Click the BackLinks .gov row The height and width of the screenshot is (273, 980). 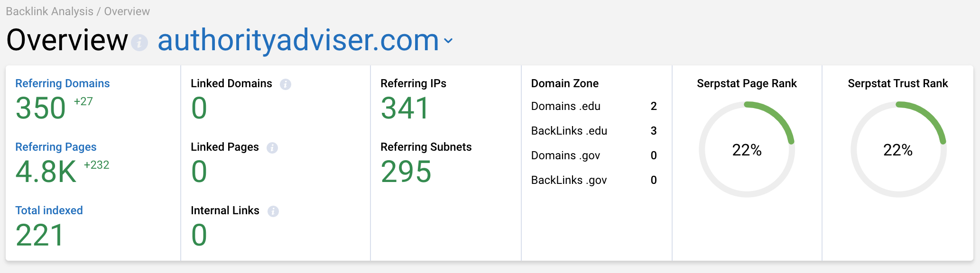pos(593,180)
